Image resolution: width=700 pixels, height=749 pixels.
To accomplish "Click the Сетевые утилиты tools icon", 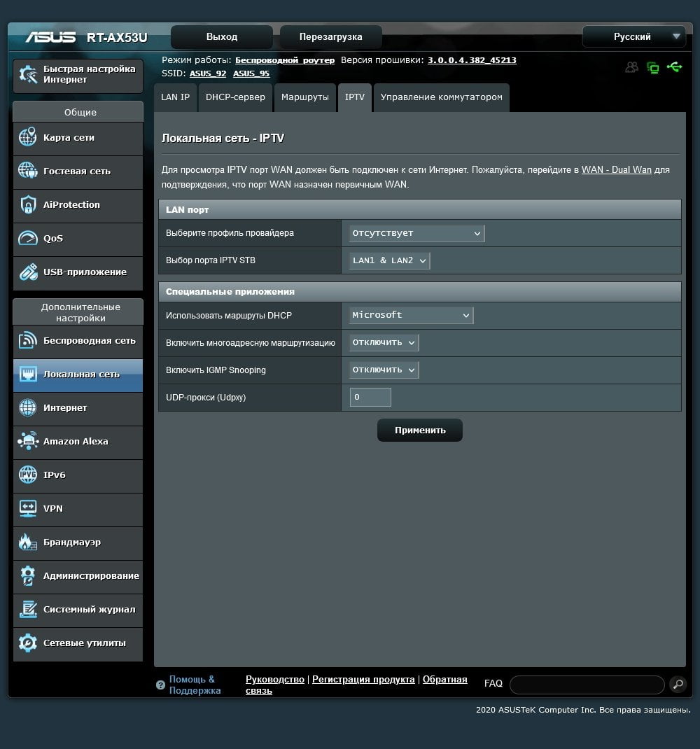I will click(x=28, y=643).
